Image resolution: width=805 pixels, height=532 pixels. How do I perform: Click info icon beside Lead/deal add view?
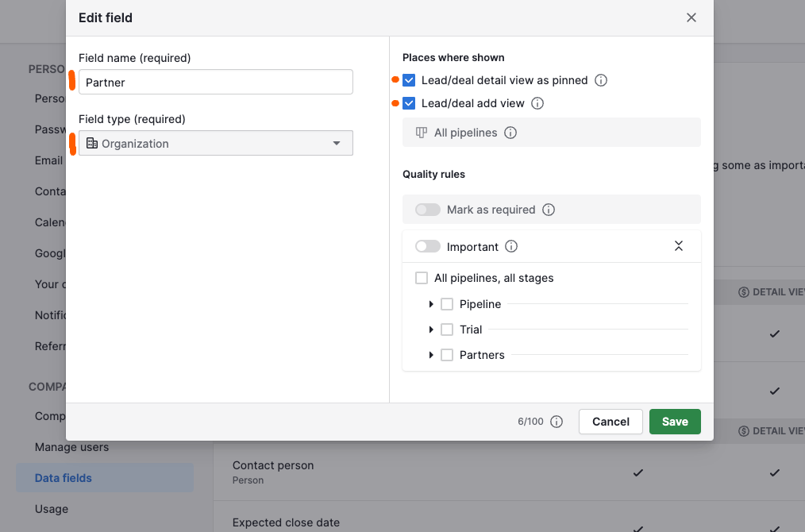[x=537, y=103]
